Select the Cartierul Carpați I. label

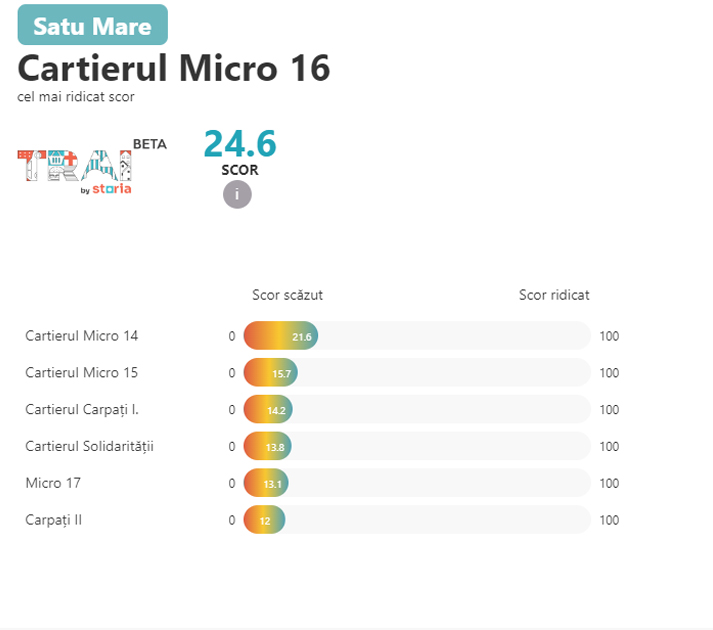point(81,410)
